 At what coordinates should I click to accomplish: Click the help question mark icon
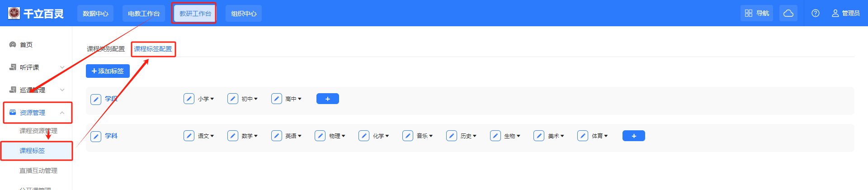pyautogui.click(x=816, y=13)
